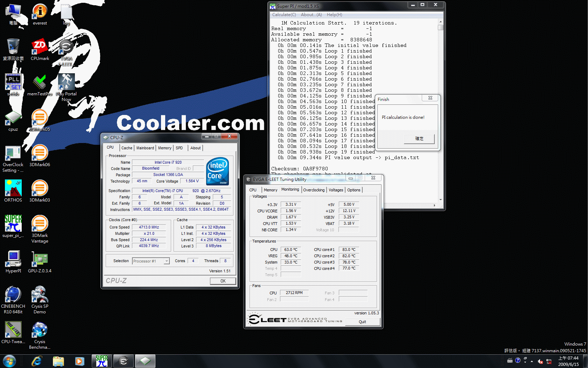Close the Finish dialog with X
The image size is (588, 368).
(x=430, y=98)
